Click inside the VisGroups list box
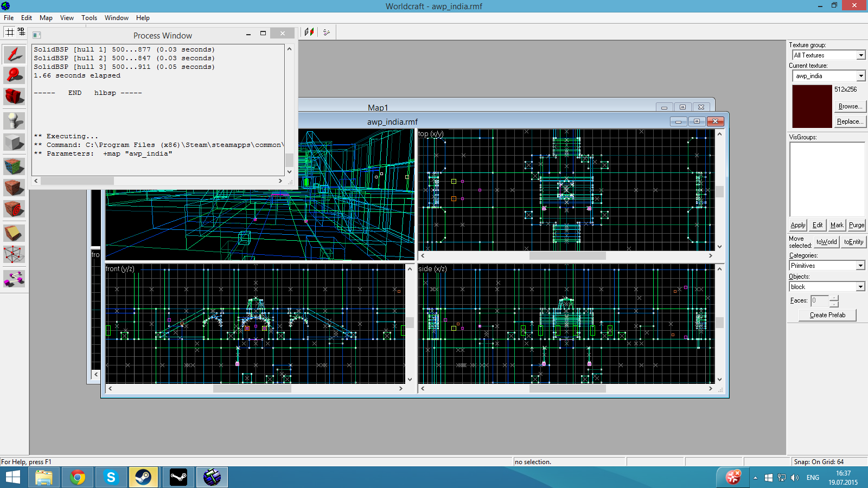Viewport: 868px width, 488px height. pos(827,179)
